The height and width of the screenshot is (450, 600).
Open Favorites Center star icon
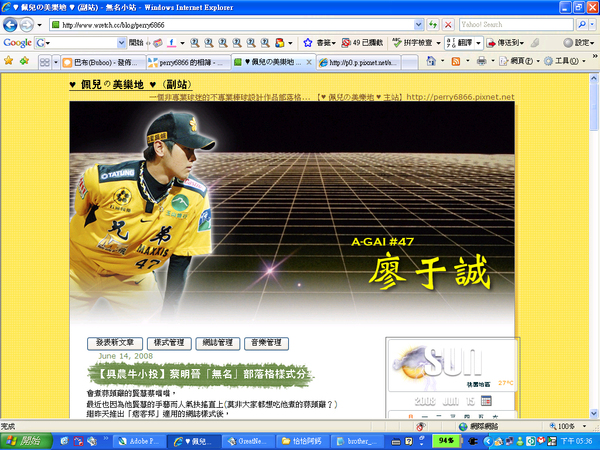coord(8,61)
